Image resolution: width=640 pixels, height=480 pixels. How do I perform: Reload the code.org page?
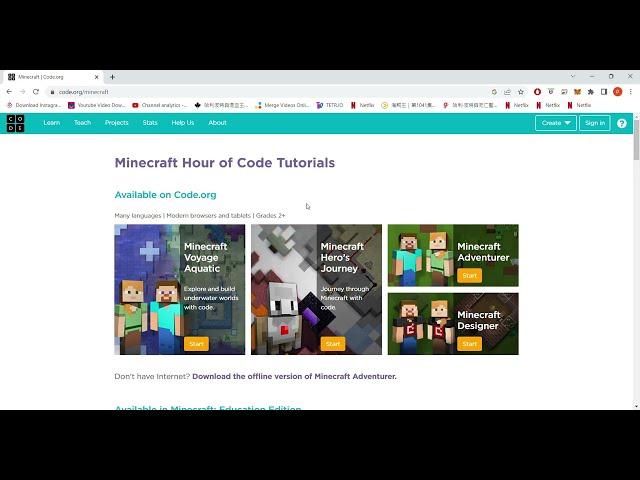pyautogui.click(x=36, y=92)
